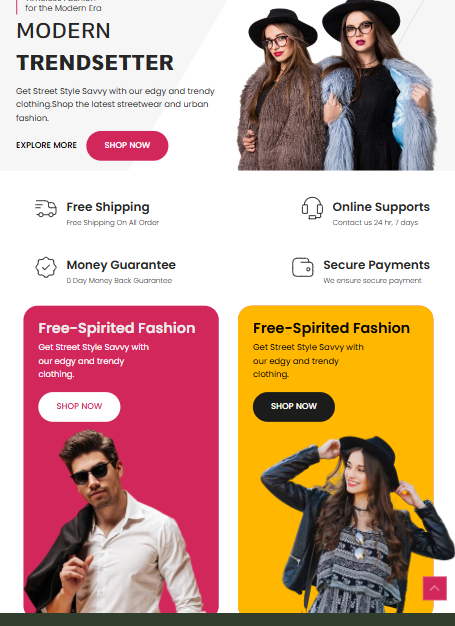Image resolution: width=455 pixels, height=626 pixels.
Task: Click the delivery truck Free Shipping icon
Action: coord(46,208)
